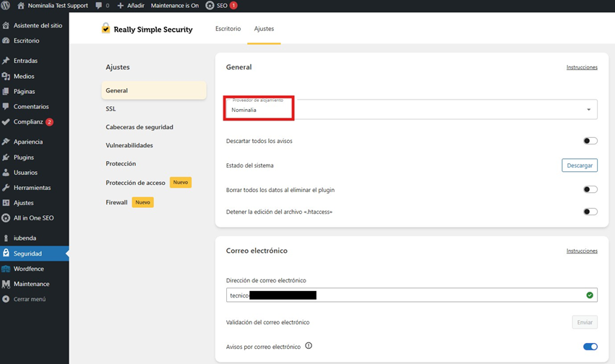
Task: Click Maintenance is On in admin bar
Action: [175, 6]
